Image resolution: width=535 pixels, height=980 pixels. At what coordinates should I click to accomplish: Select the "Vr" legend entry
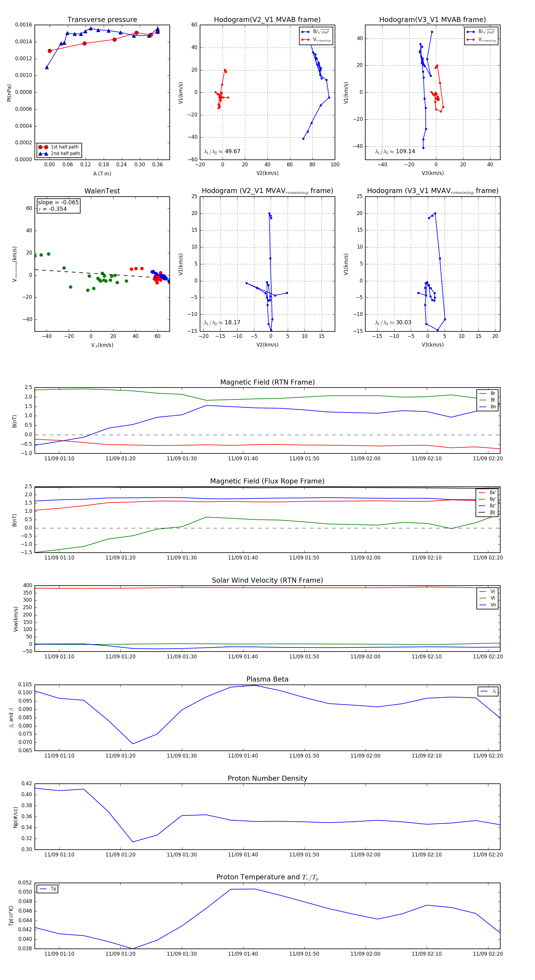point(488,592)
